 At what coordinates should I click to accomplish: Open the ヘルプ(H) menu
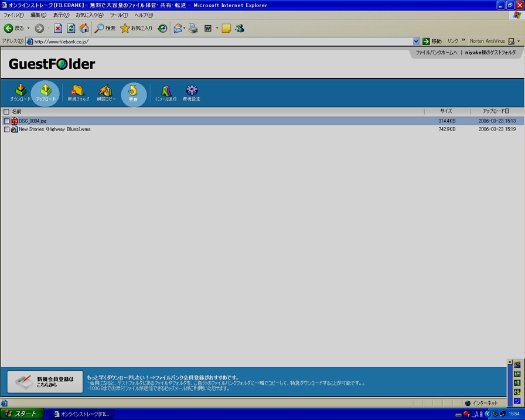[144, 15]
